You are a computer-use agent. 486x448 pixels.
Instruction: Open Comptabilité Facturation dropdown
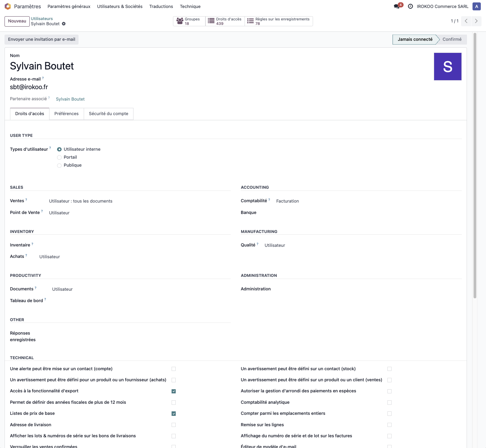tap(369, 201)
